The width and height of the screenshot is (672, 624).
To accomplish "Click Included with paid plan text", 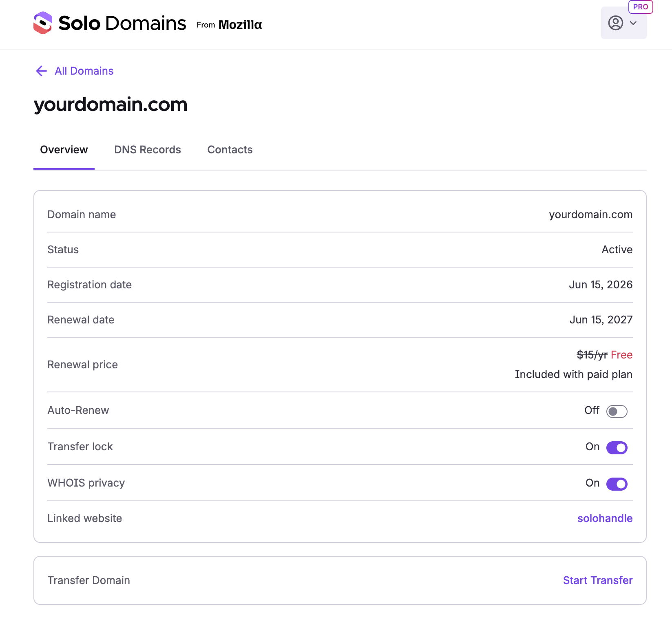I will [x=573, y=374].
